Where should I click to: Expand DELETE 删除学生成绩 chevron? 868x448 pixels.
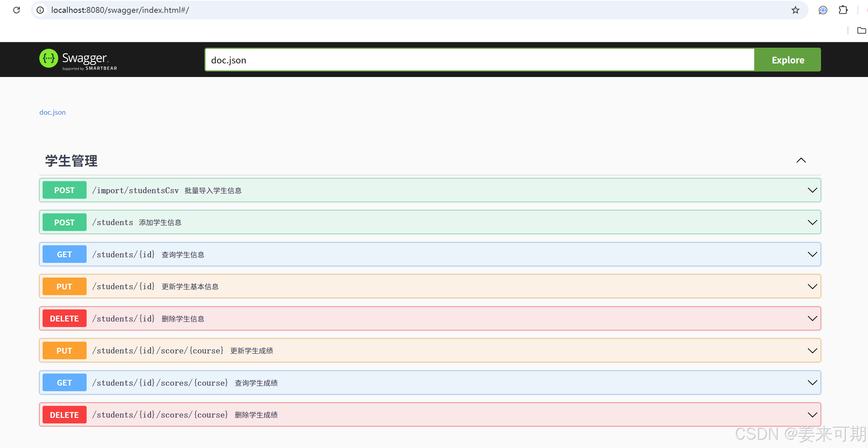(812, 415)
